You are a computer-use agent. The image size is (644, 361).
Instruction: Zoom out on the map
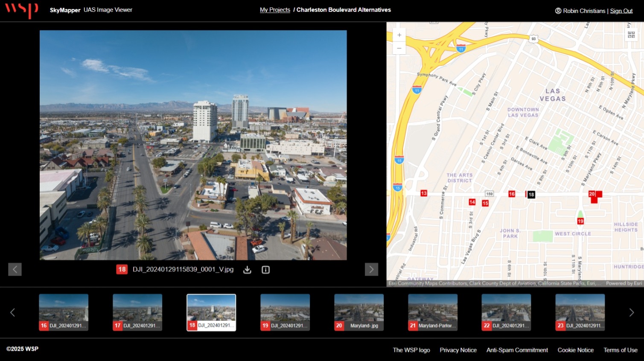point(399,48)
